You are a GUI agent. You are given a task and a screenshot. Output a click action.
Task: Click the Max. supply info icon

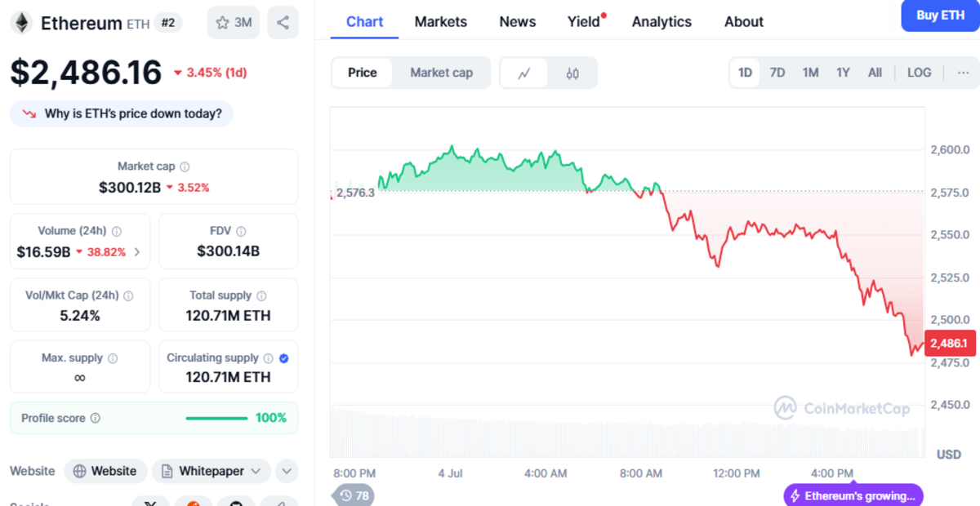coord(113,358)
